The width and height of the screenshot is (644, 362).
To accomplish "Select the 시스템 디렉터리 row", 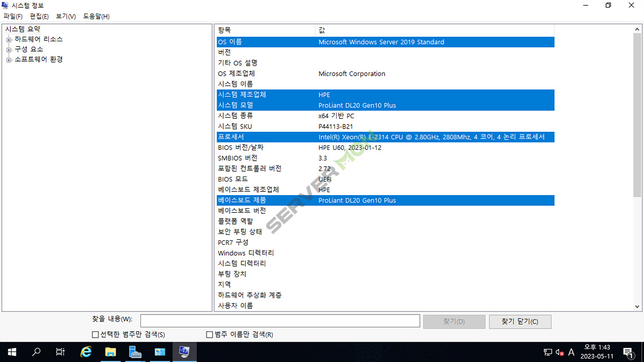I will (x=385, y=264).
